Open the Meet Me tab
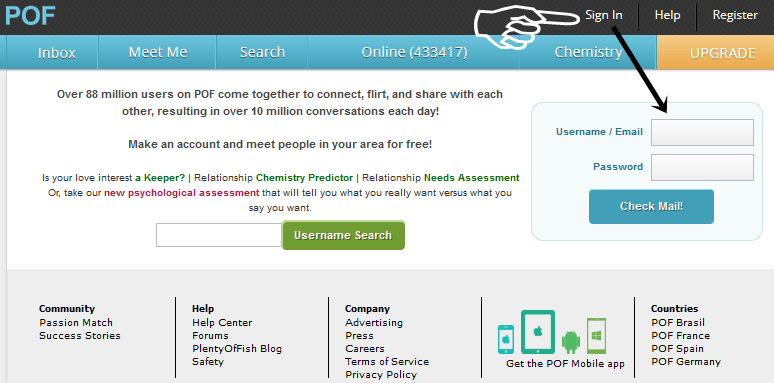The image size is (774, 383). [x=158, y=52]
